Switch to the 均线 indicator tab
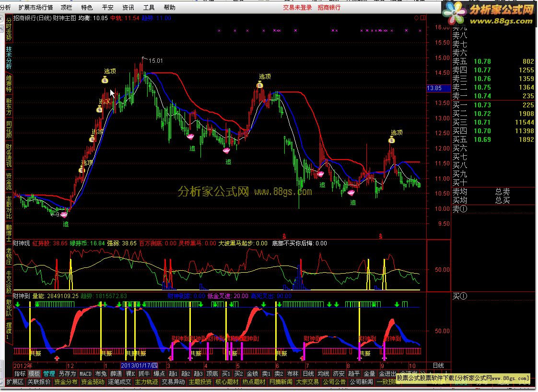Viewport: 538px width, 392px height. 323,374
